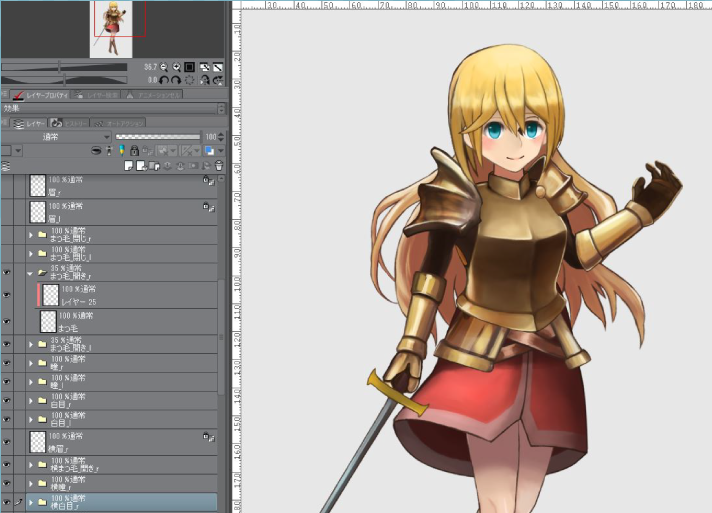Hide the opened まつ毛_開き_r folder via eye
Screen dimensions: 712x513
[x=6, y=272]
